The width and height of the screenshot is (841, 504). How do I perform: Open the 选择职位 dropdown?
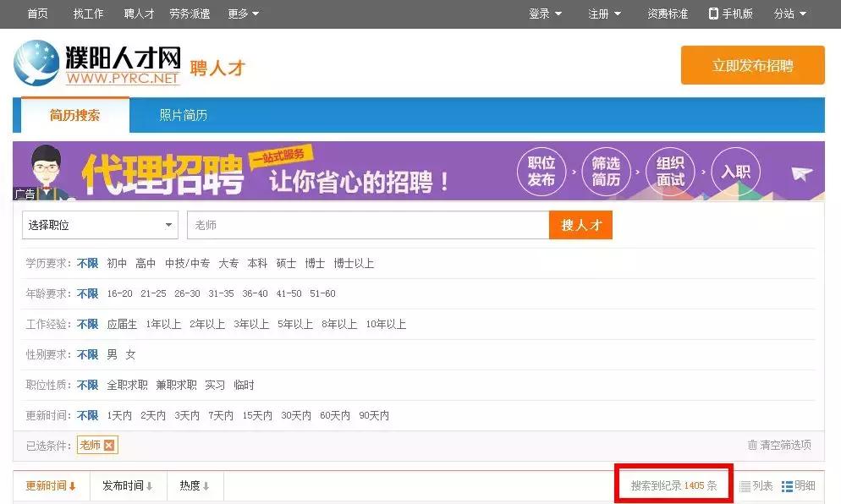(x=99, y=225)
